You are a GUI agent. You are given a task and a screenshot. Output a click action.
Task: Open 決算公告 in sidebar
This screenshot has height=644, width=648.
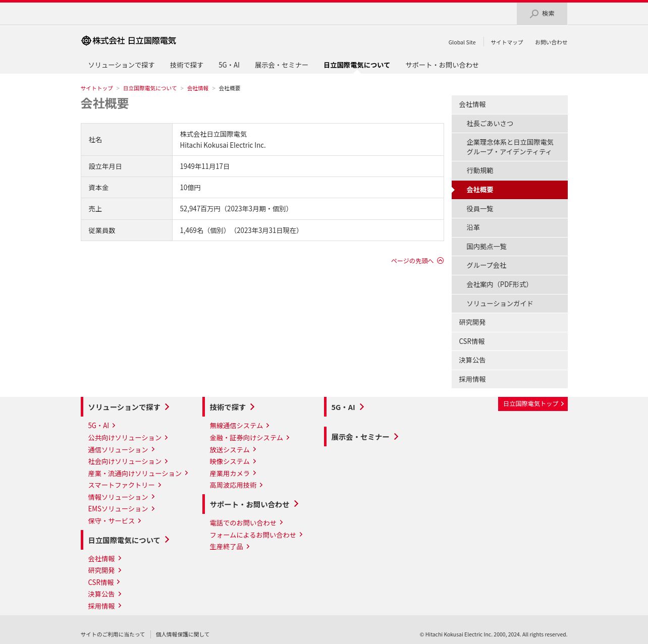(x=510, y=360)
